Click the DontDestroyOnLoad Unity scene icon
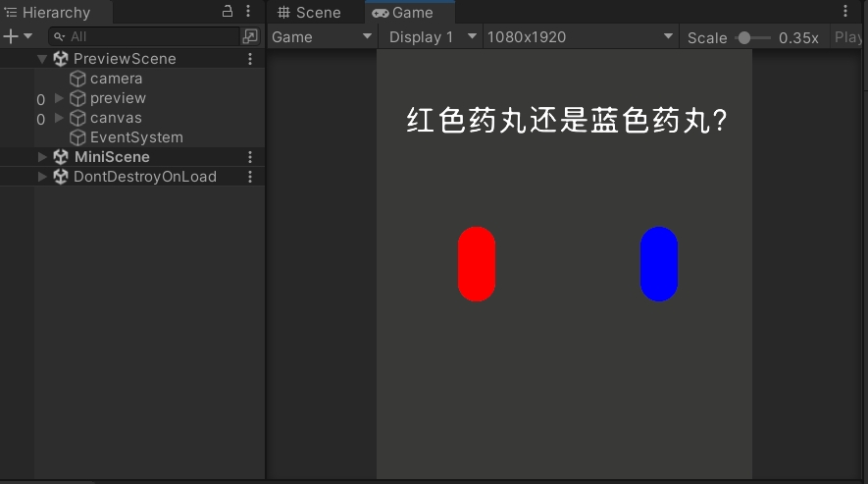 point(61,177)
